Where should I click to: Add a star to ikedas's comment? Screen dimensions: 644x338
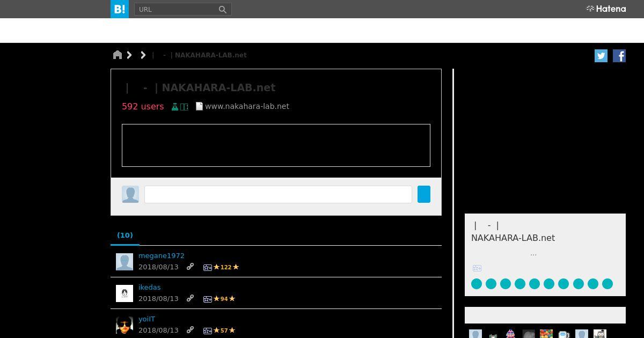pyautogui.click(x=208, y=299)
